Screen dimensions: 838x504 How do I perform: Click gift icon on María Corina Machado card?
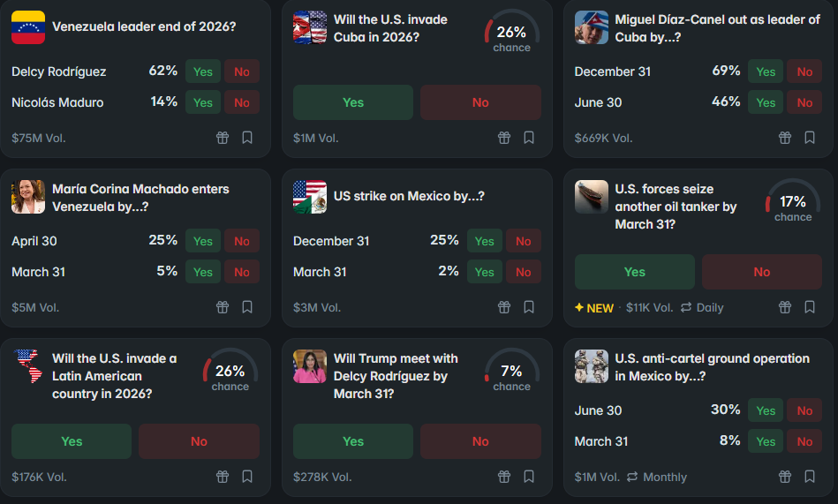click(223, 307)
